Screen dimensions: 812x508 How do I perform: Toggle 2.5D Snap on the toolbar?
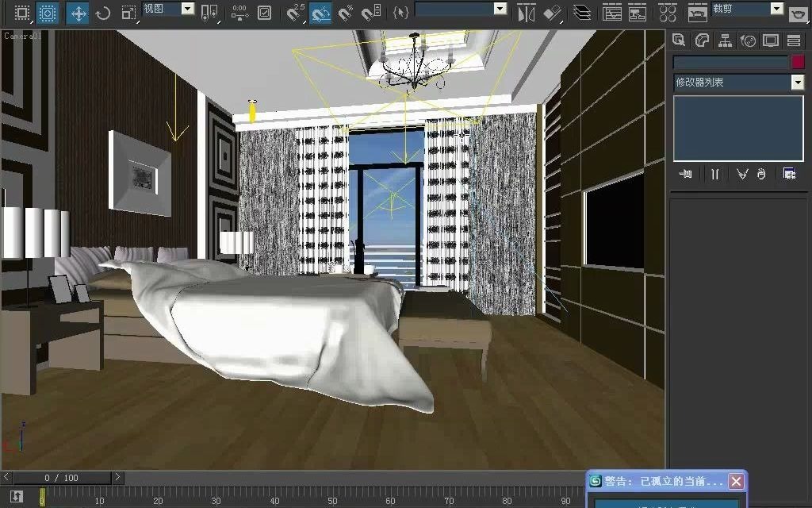point(293,13)
